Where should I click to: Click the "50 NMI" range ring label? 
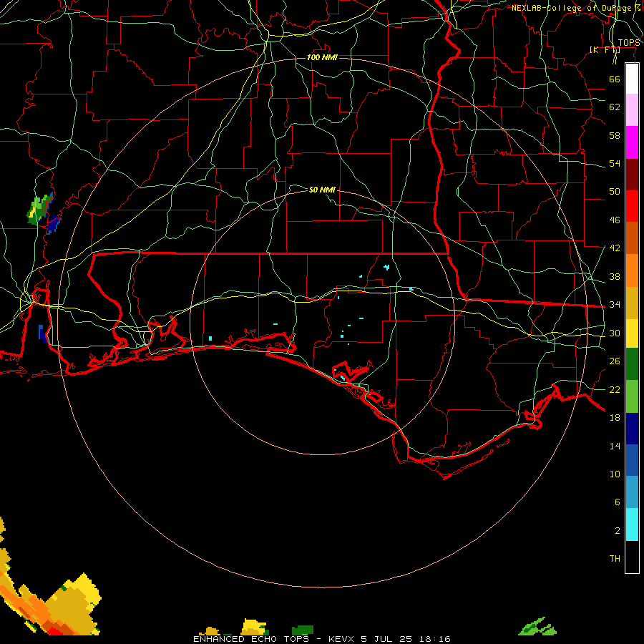click(x=322, y=190)
